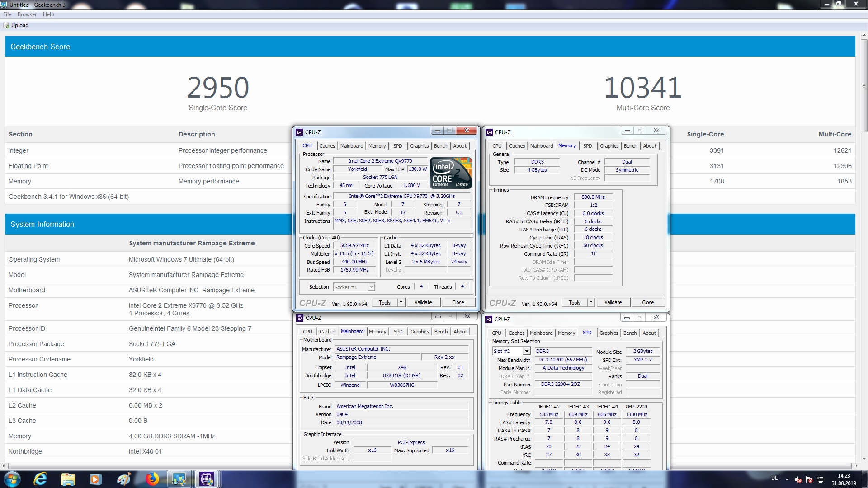Click Tools button in CPU window
Image resolution: width=868 pixels, height=488 pixels.
tap(385, 302)
